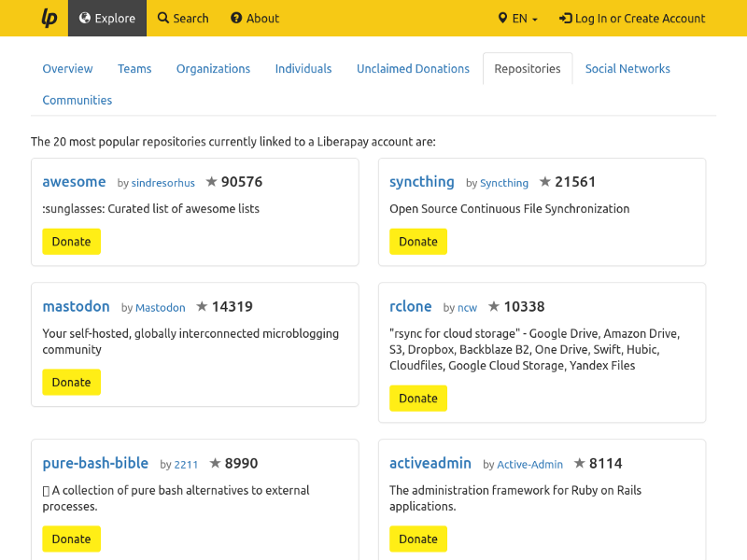
Task: Click the '20 most popular repositories' heading text
Action: coord(233,142)
